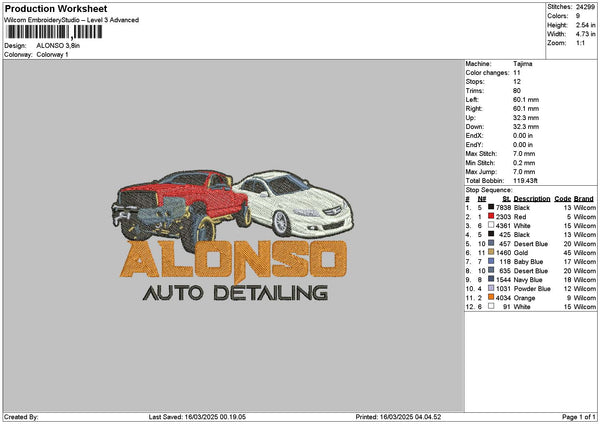Image resolution: width=600 pixels, height=424 pixels.
Task: Click the Brand column header
Action: pyautogui.click(x=586, y=198)
